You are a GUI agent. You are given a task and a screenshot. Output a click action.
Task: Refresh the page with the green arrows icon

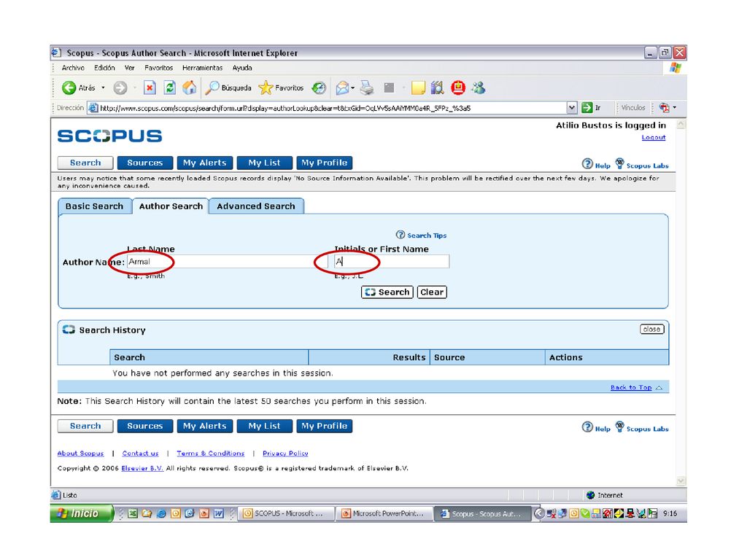pos(169,87)
